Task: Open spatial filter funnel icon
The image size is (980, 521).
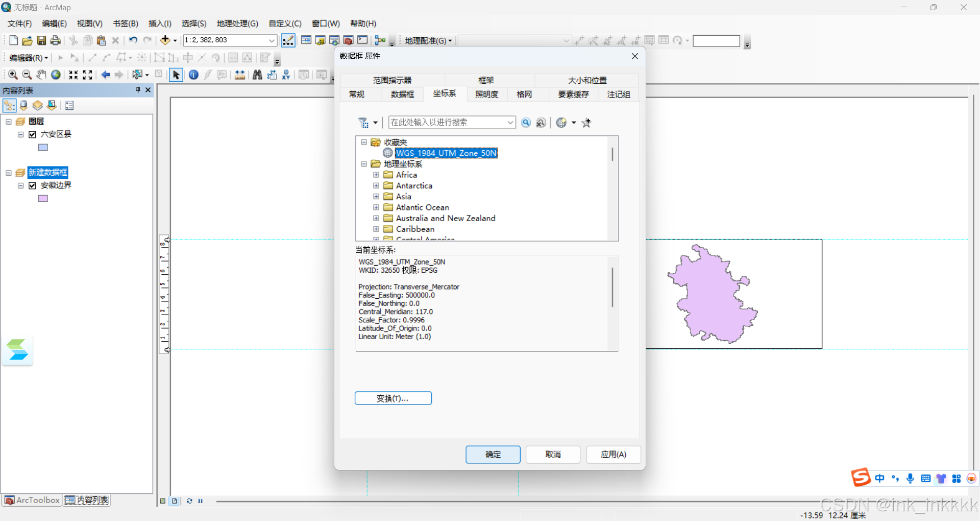Action: pos(363,123)
